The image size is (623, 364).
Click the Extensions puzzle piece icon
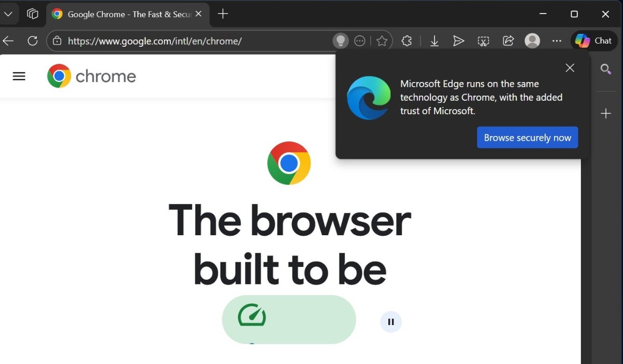point(407,41)
